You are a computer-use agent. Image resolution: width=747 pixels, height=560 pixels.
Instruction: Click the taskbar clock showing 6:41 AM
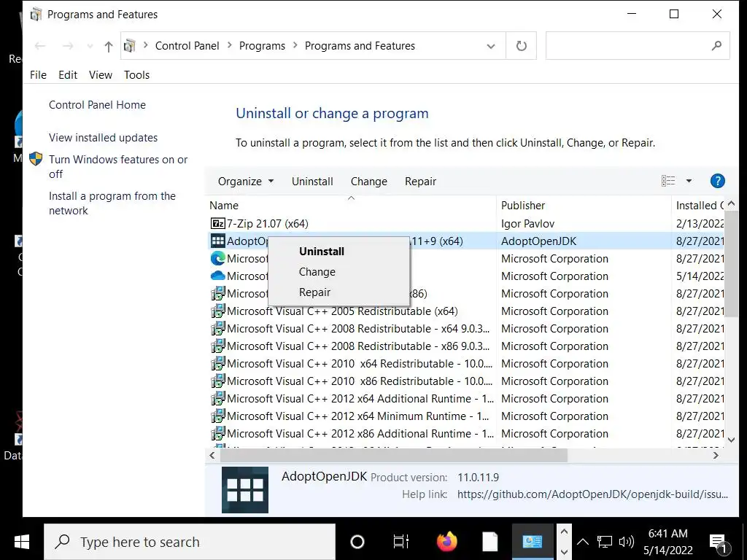[668, 542]
